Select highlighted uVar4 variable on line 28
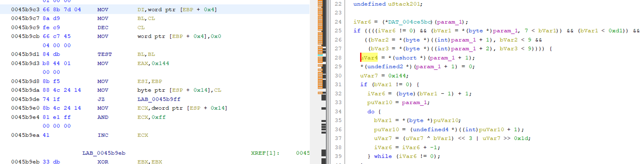Screen dimensions: 644x164 click(369, 58)
